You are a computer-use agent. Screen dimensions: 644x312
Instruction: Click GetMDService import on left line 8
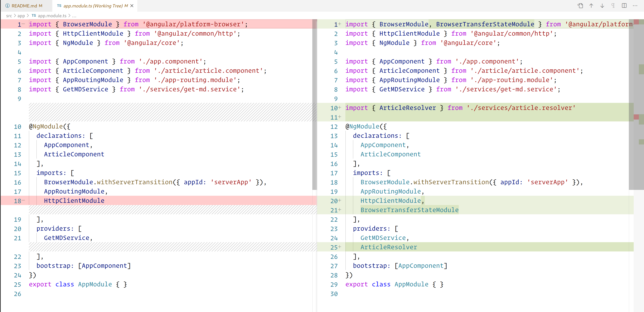pos(136,89)
